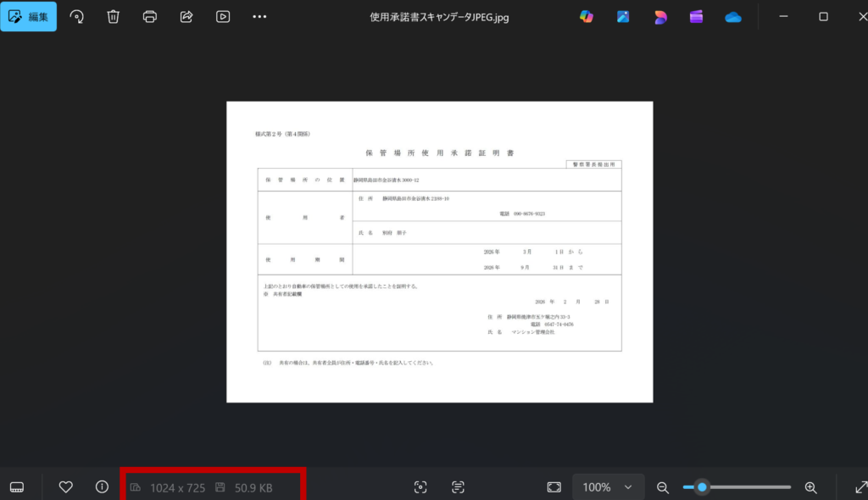The height and width of the screenshot is (500, 868).
Task: Click the scanned document image
Action: [439, 252]
